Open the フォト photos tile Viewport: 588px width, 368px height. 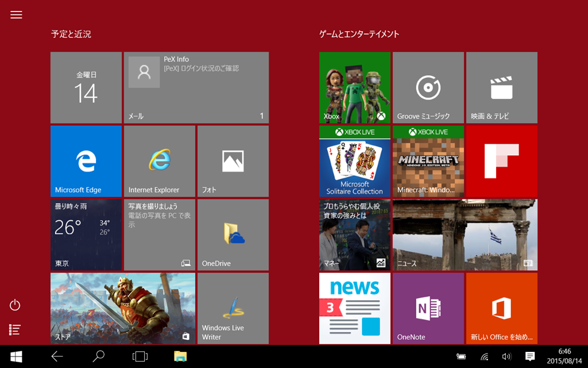(233, 161)
